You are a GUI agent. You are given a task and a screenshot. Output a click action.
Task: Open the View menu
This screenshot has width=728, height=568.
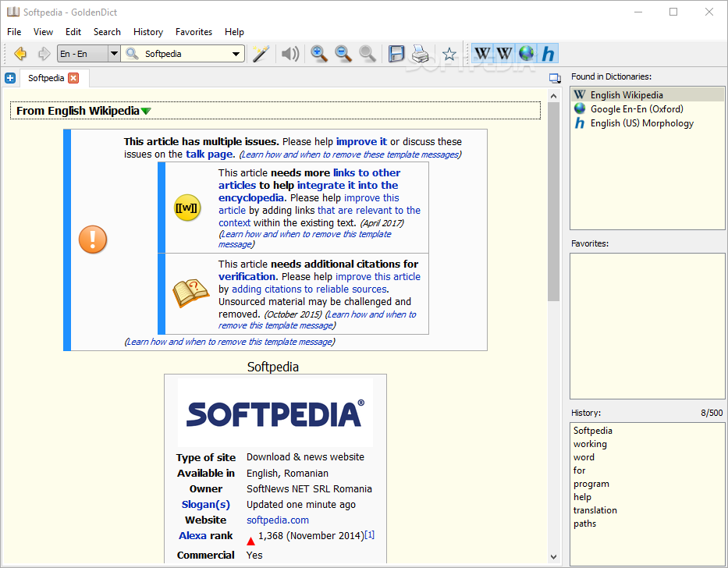pyautogui.click(x=43, y=31)
